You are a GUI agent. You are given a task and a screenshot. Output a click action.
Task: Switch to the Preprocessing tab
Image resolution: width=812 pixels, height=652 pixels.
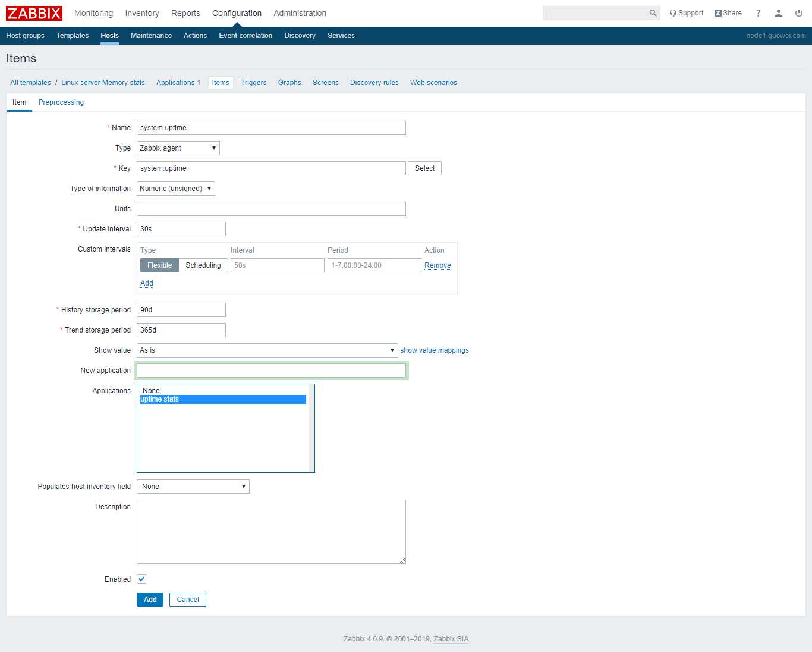click(61, 102)
